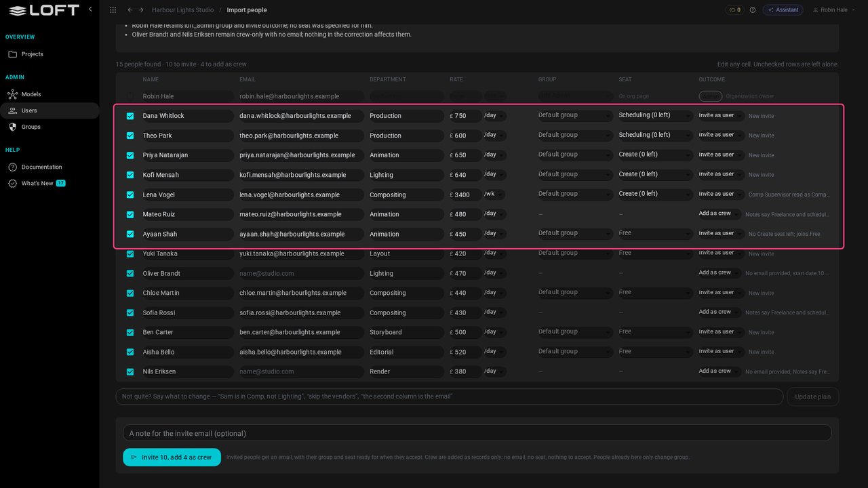Uncheck the Dana Whitlock row checkbox
868x488 pixels.
(x=130, y=116)
